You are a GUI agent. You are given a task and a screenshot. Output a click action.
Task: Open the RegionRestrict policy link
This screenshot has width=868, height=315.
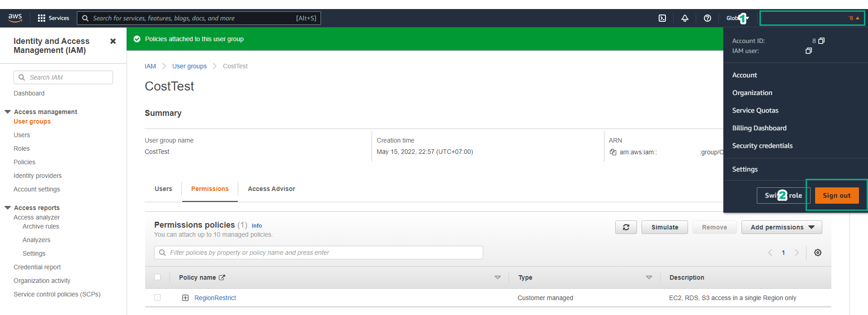pyautogui.click(x=215, y=298)
